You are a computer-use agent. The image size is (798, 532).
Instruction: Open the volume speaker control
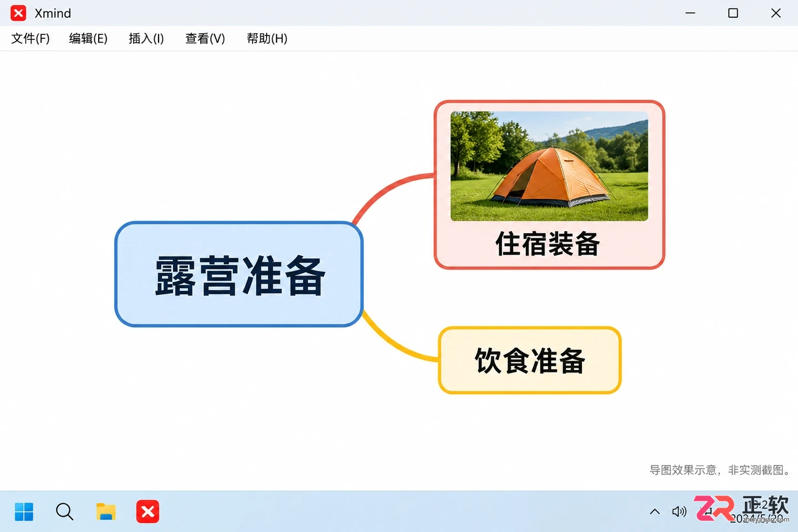(679, 511)
